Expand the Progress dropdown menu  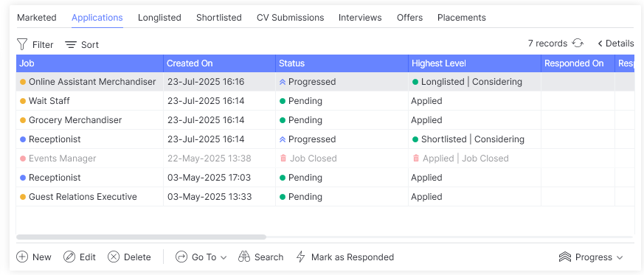[x=591, y=257]
